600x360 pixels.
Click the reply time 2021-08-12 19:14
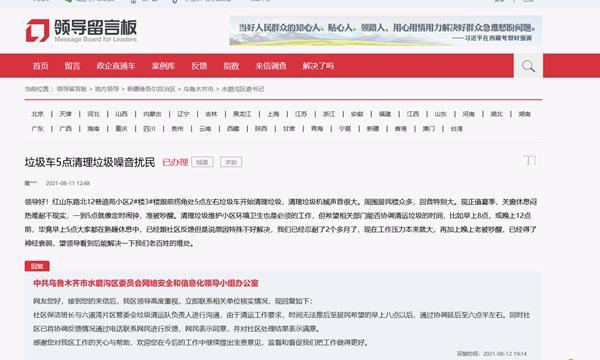point(505,354)
